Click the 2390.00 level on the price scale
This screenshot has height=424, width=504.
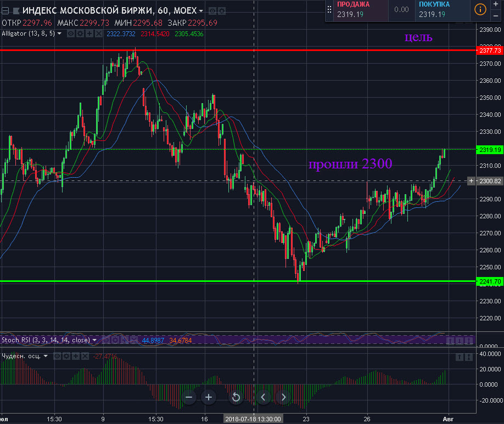point(490,30)
